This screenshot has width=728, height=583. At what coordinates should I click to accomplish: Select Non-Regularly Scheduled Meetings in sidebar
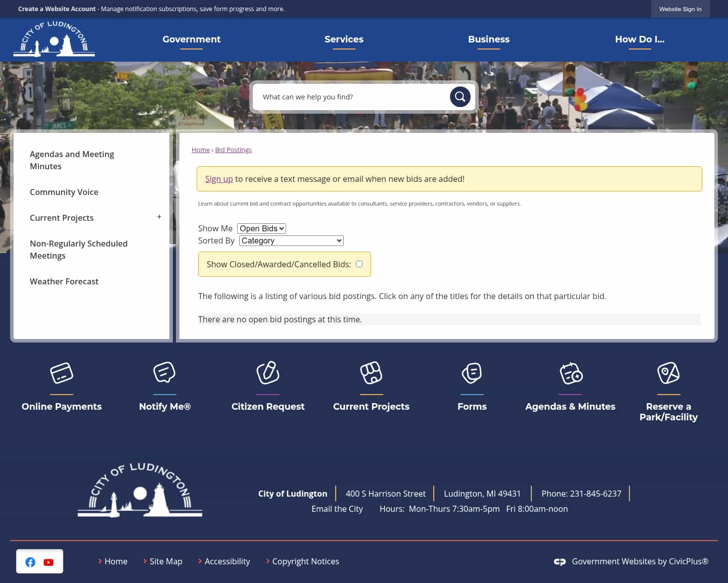point(79,250)
